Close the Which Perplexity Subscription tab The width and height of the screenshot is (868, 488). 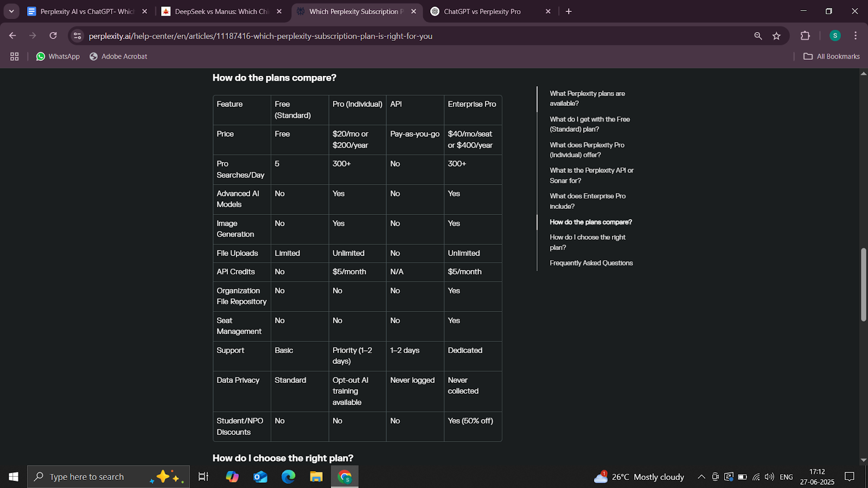[413, 11]
